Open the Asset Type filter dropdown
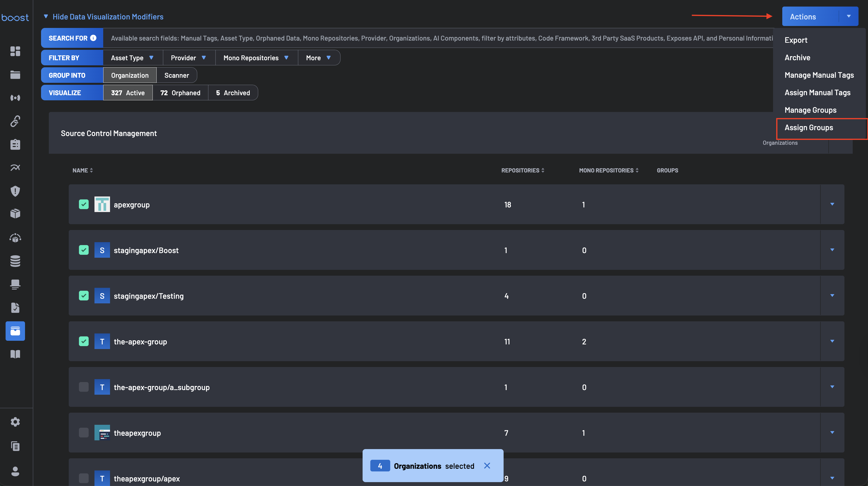This screenshot has width=868, height=486. 132,58
